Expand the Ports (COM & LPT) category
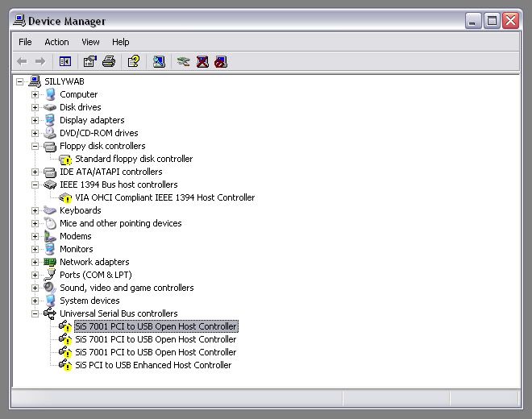This screenshot has width=532, height=419. click(35, 275)
